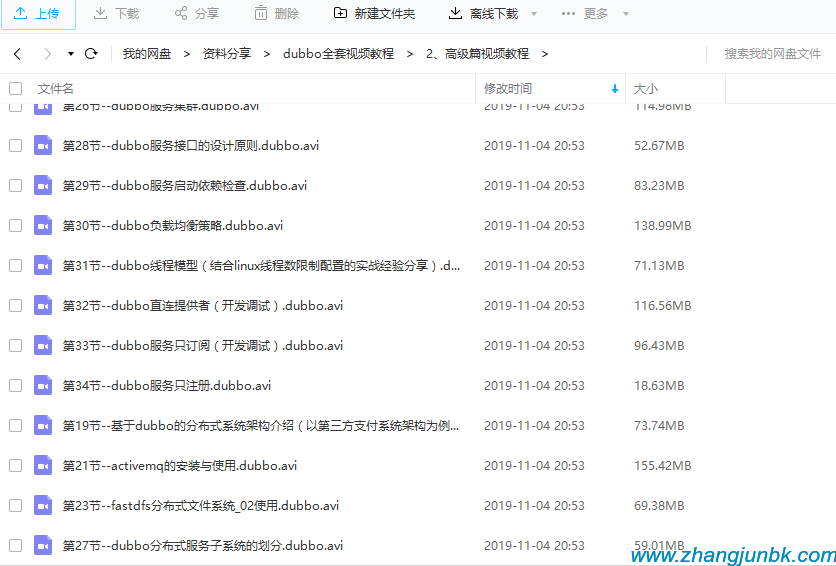The width and height of the screenshot is (836, 566).
Task: Click the video icon of 第19节 file
Action: 43,425
